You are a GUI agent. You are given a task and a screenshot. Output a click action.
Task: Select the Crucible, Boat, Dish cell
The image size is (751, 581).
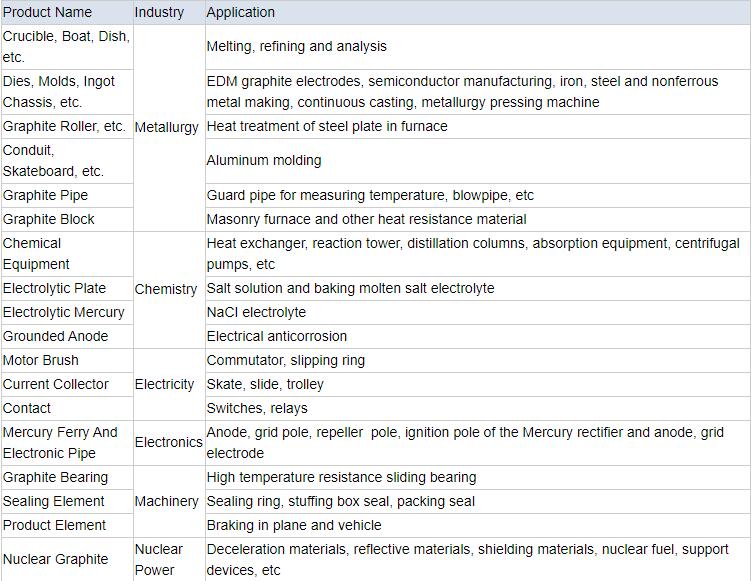pyautogui.click(x=66, y=47)
